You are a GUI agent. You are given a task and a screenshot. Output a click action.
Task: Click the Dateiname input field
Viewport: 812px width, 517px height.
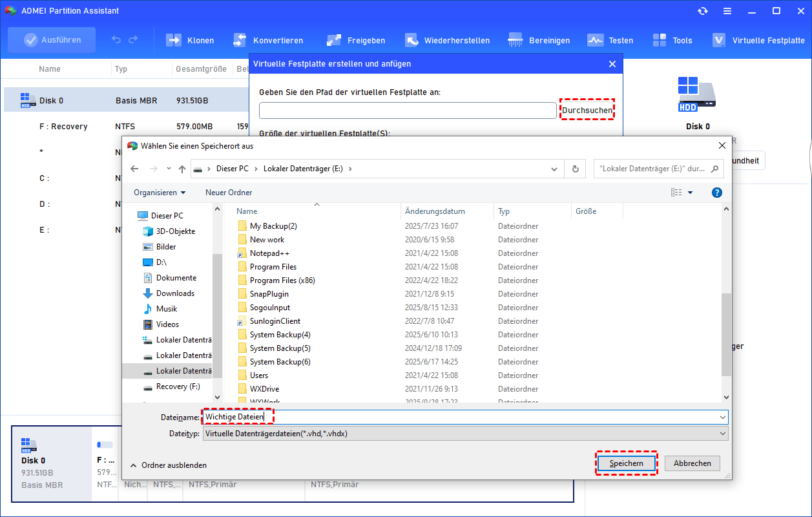pos(465,417)
